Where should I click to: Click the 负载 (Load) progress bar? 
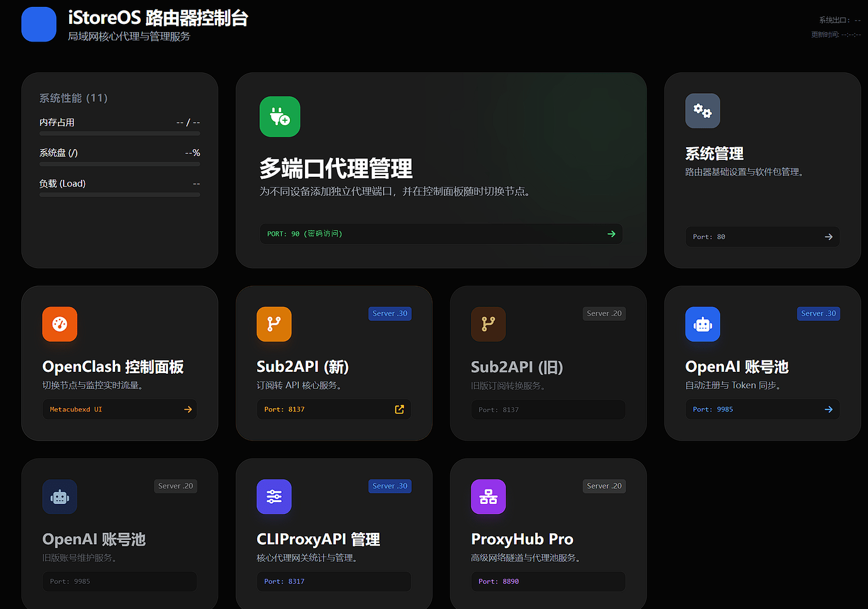[x=120, y=195]
